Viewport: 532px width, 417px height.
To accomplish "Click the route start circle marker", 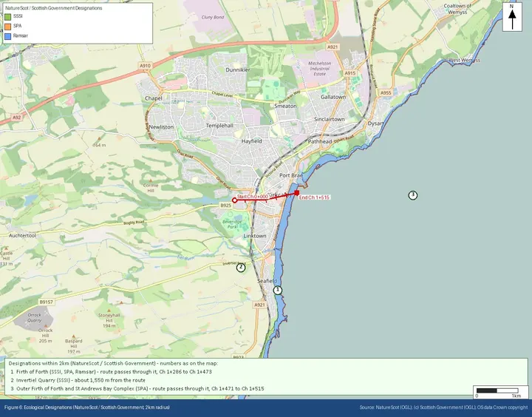I will click(234, 200).
